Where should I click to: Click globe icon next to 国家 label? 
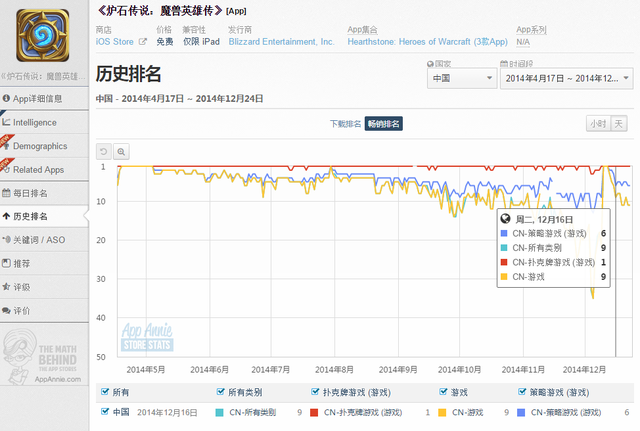tap(430, 64)
